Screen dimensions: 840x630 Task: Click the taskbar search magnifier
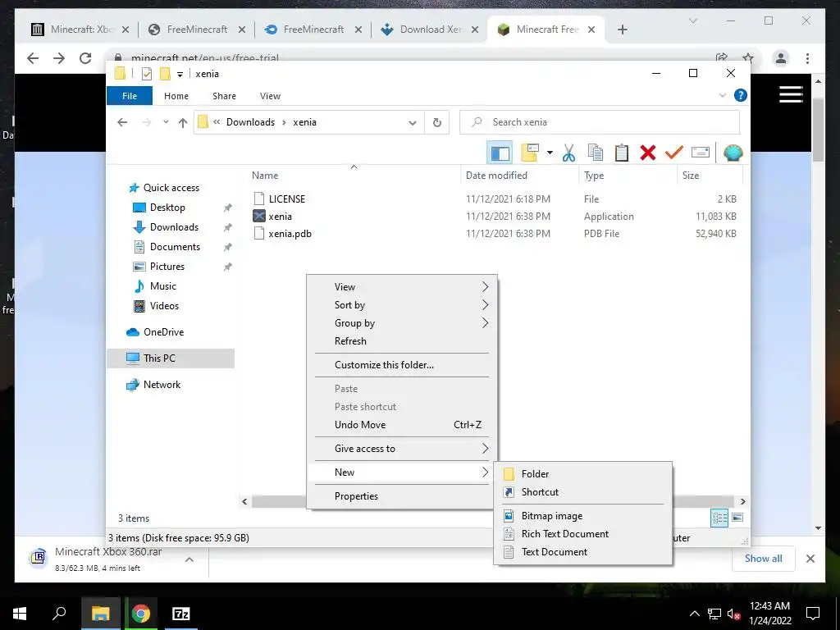click(x=59, y=614)
